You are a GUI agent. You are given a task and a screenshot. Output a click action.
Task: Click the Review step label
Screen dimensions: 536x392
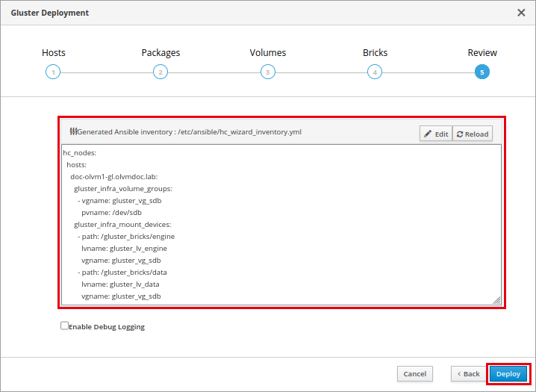482,52
